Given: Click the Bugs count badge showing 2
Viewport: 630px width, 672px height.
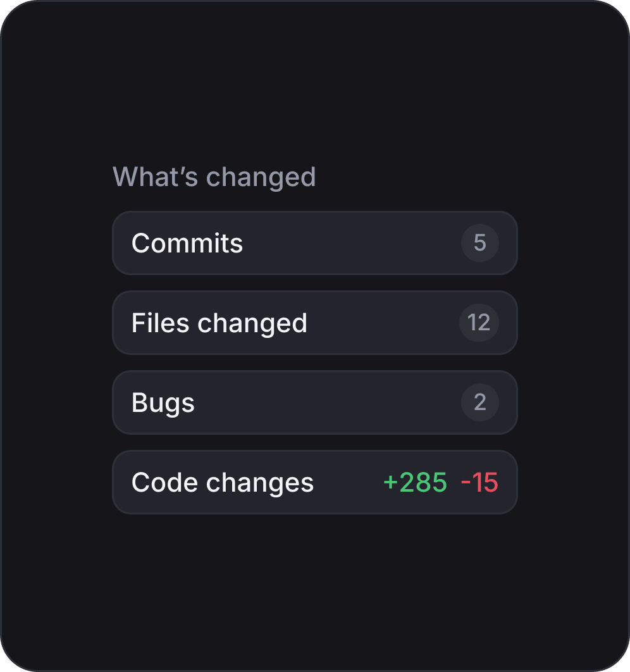Looking at the screenshot, I should pos(480,402).
